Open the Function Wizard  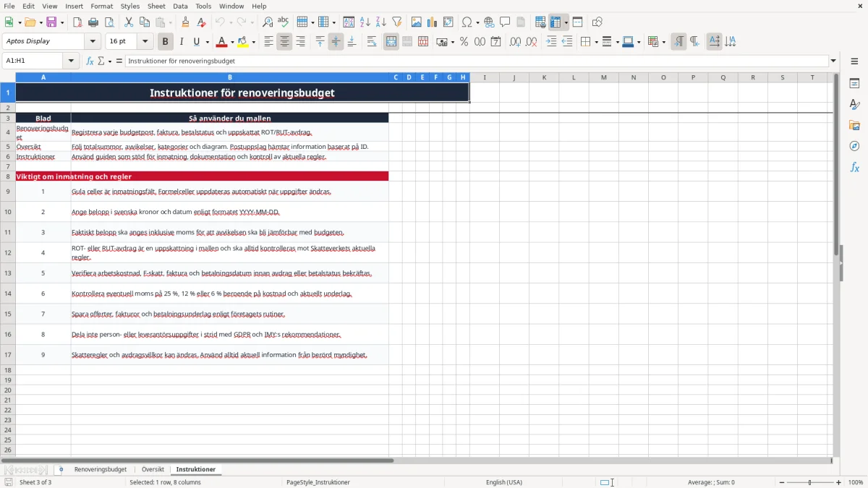pyautogui.click(x=90, y=61)
